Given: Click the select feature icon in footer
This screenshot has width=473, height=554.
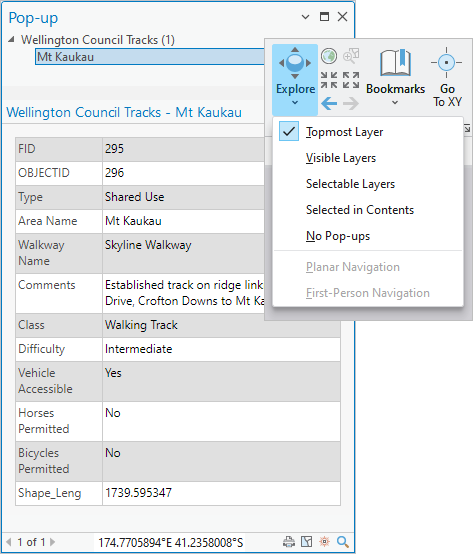Looking at the screenshot, I should pos(307,542).
